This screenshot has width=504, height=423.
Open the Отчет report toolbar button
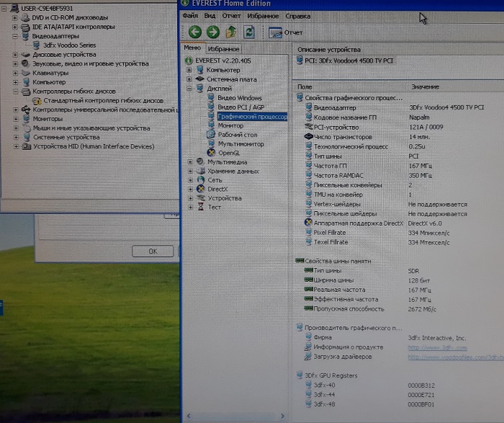pyautogui.click(x=285, y=32)
